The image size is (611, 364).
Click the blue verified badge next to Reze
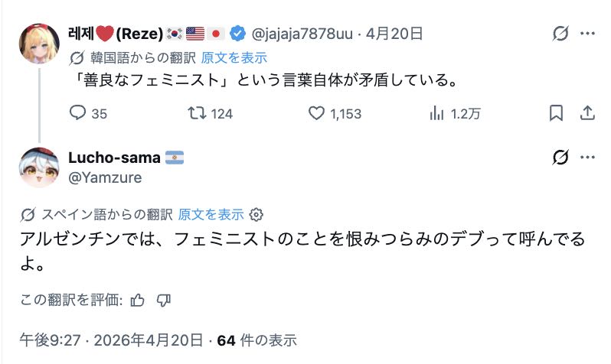238,34
